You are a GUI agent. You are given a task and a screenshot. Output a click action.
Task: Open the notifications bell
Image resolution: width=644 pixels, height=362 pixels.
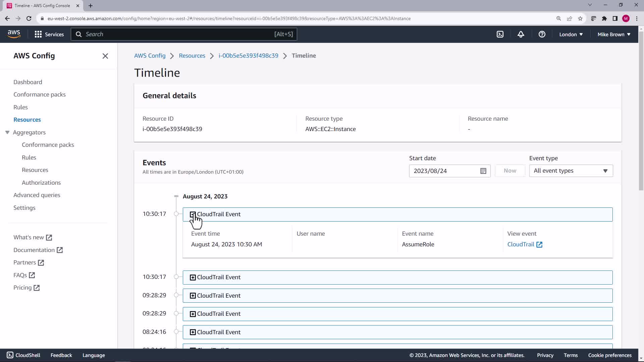coord(521,34)
